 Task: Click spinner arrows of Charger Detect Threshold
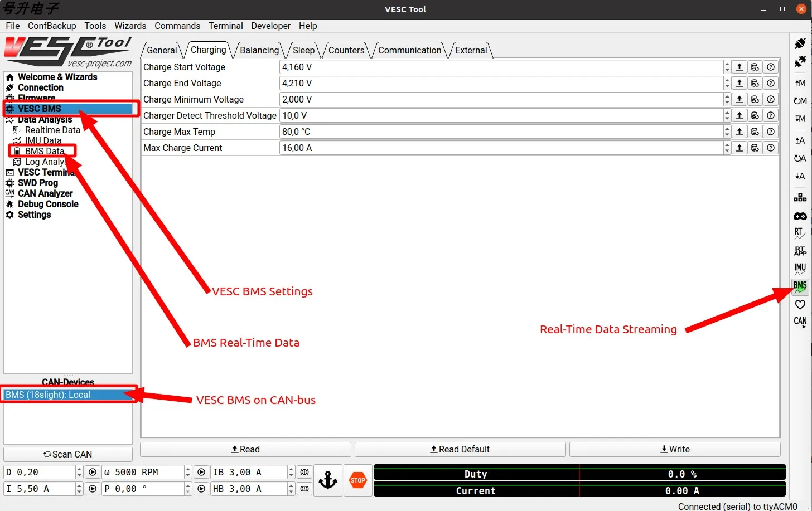point(727,115)
